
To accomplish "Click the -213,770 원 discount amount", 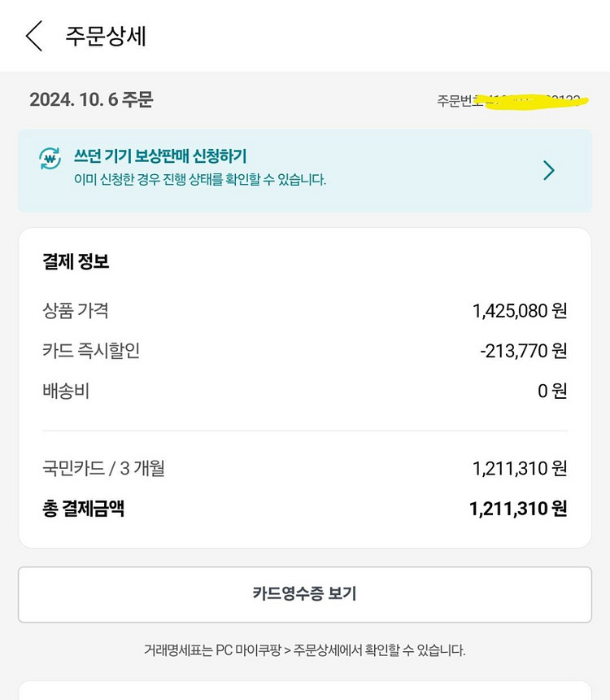I will [x=523, y=351].
